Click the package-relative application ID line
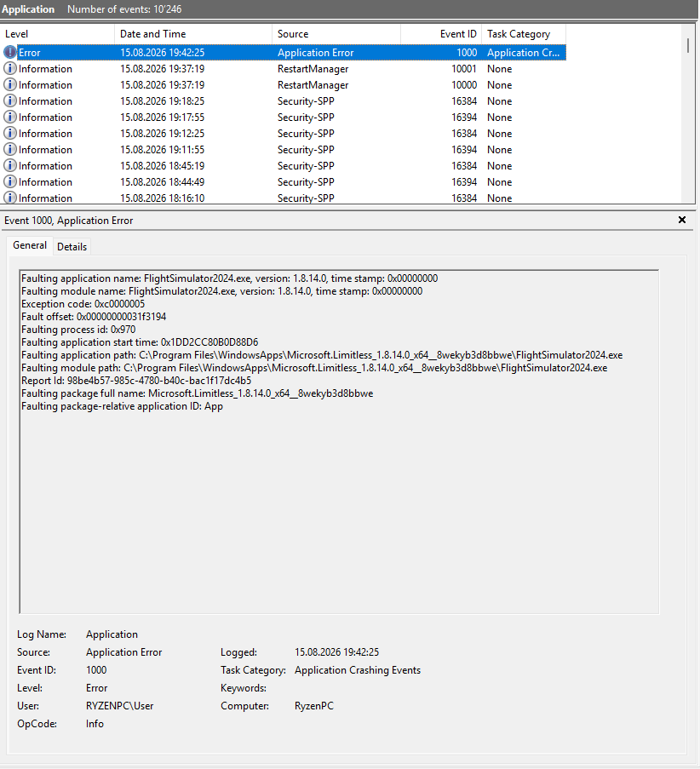Screen dimensions: 700x769 122,406
